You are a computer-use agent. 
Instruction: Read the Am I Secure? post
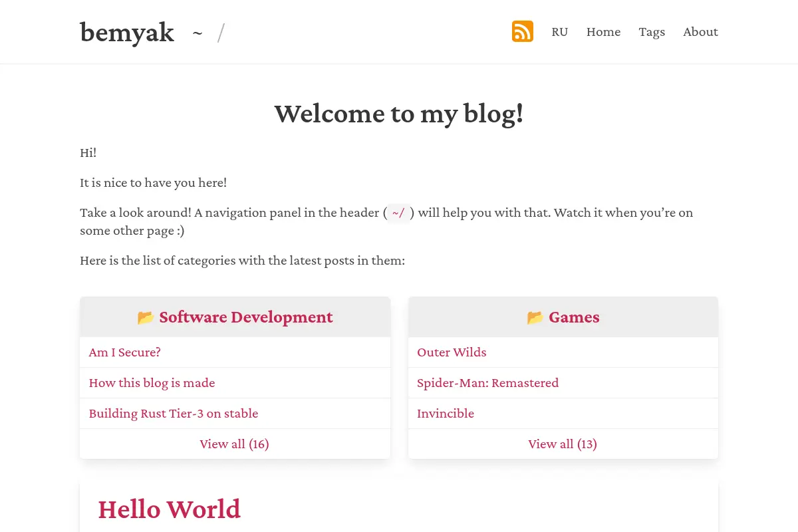click(125, 352)
